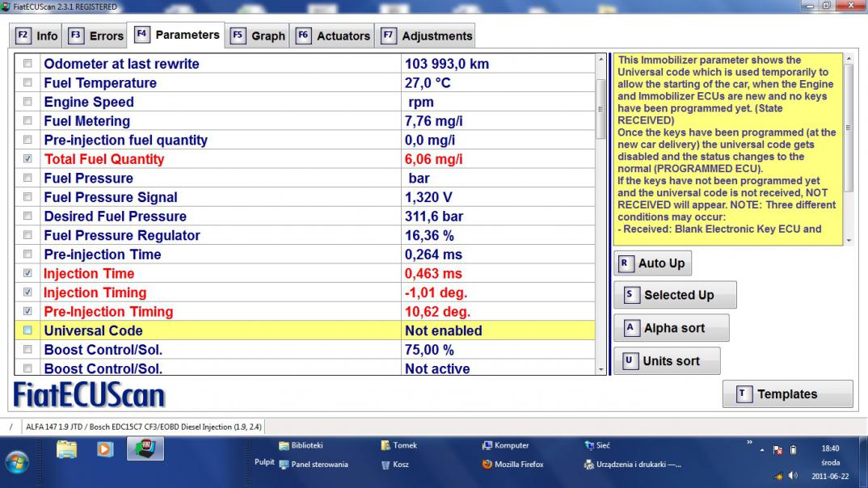Screen dimensions: 868x488
Task: Open the Sieć network shortcut
Action: 596,445
